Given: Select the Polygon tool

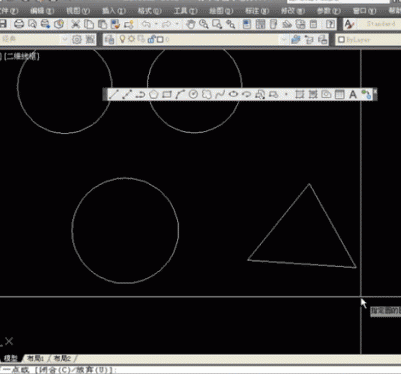Looking at the screenshot, I should [x=153, y=94].
